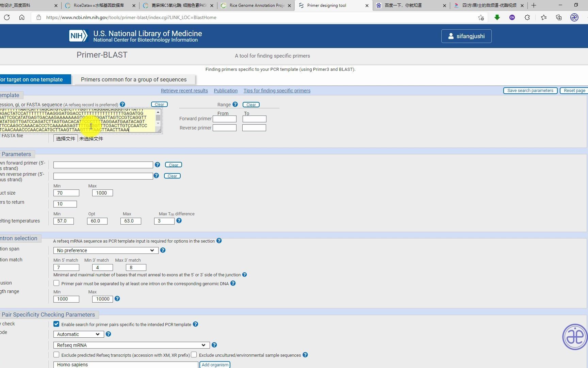Click the purple EN extension icon
This screenshot has width=588, height=368.
[512, 17]
